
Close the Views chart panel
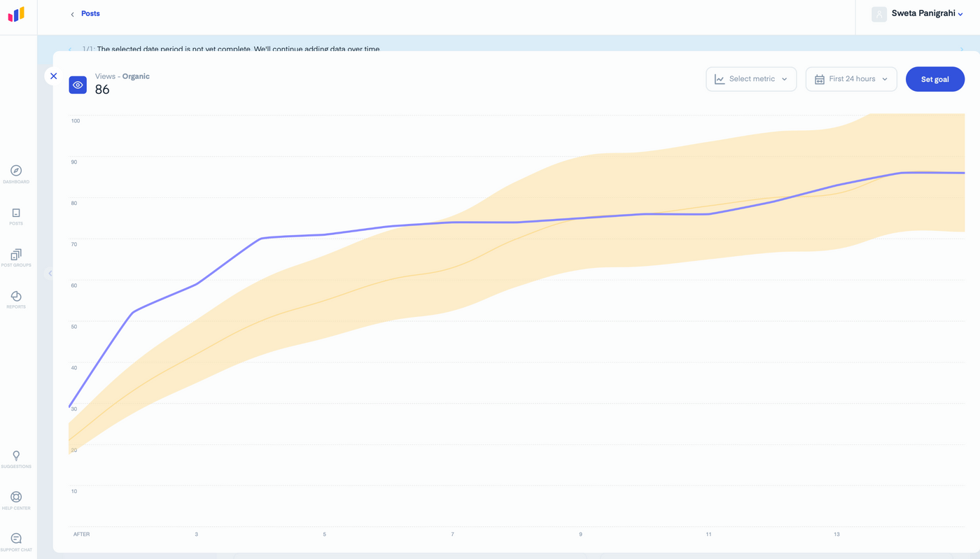point(53,76)
